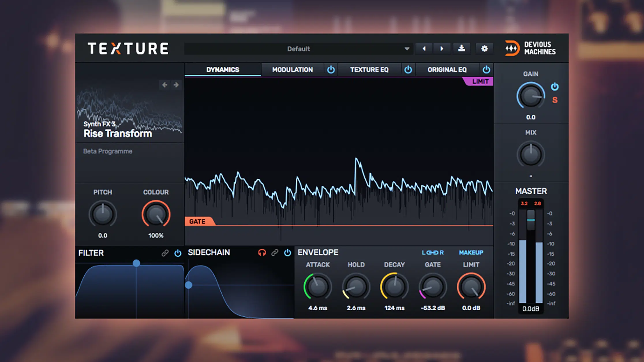Viewport: 644px width, 362px height.
Task: Click the Attack knob
Action: pyautogui.click(x=317, y=287)
